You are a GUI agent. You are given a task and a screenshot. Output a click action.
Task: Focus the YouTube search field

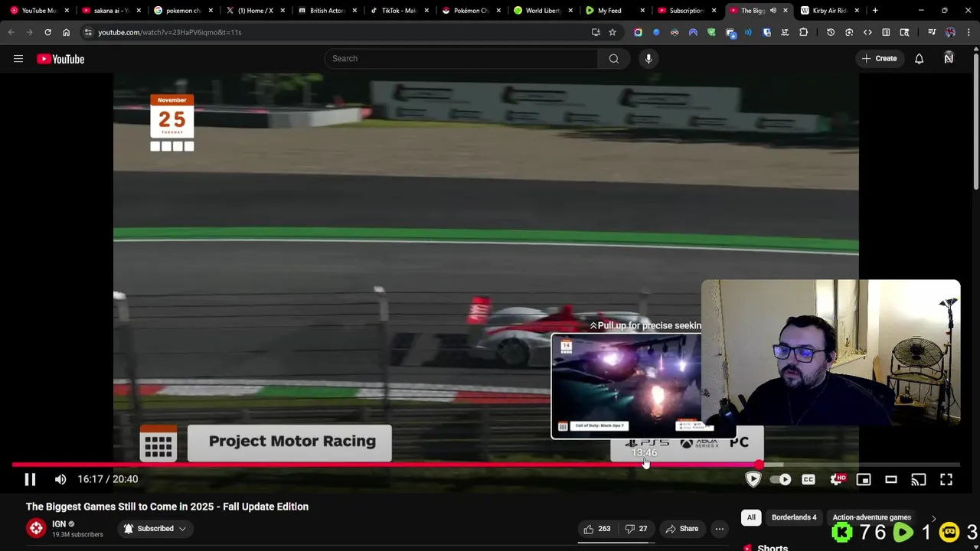click(x=461, y=58)
